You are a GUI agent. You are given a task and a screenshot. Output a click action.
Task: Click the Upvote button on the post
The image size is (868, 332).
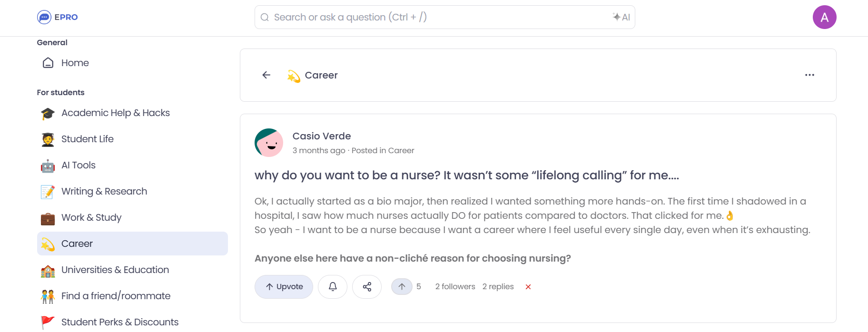[x=284, y=286]
